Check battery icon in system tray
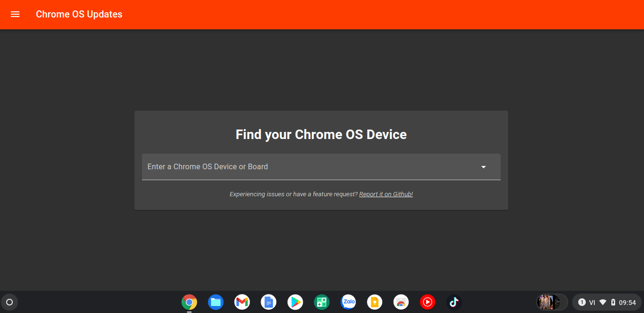The width and height of the screenshot is (644, 313). 613,302
